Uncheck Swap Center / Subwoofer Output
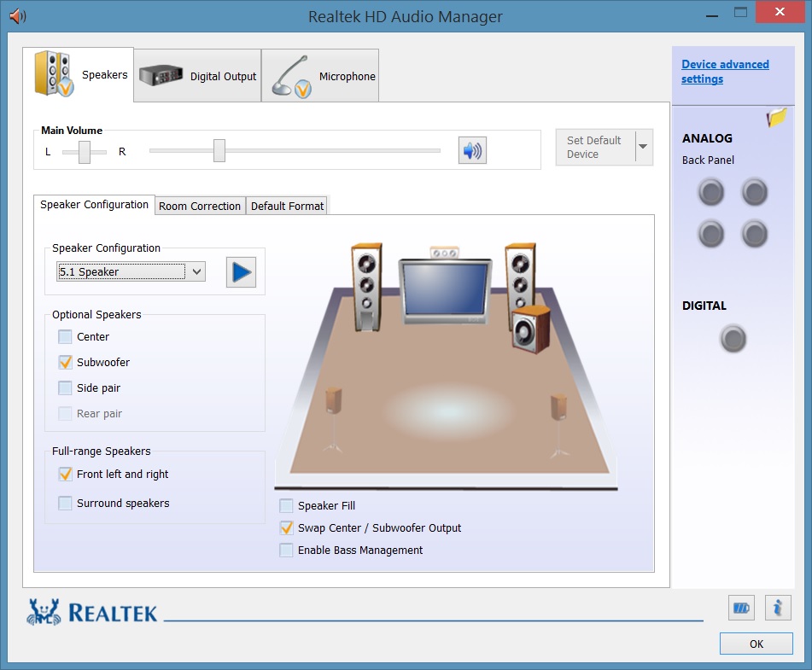The image size is (812, 670). coord(286,528)
